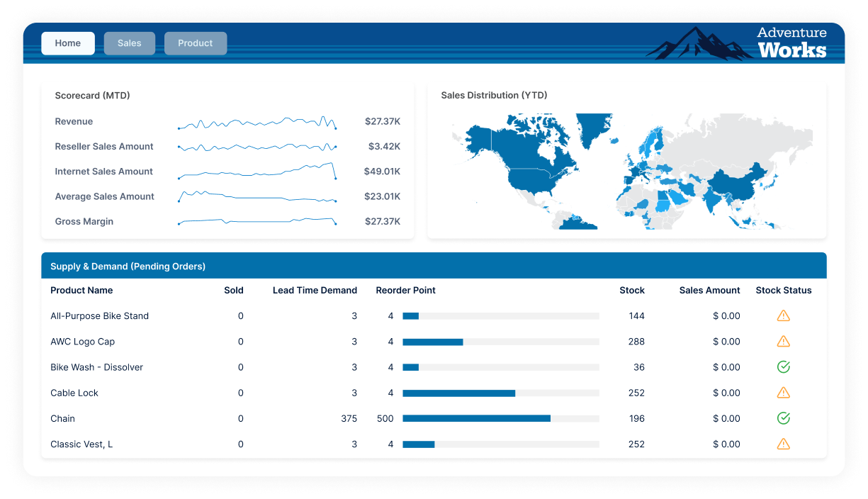The width and height of the screenshot is (868, 499).
Task: Click the warning icon for All-Purpose Bike Stand
Action: point(783,316)
